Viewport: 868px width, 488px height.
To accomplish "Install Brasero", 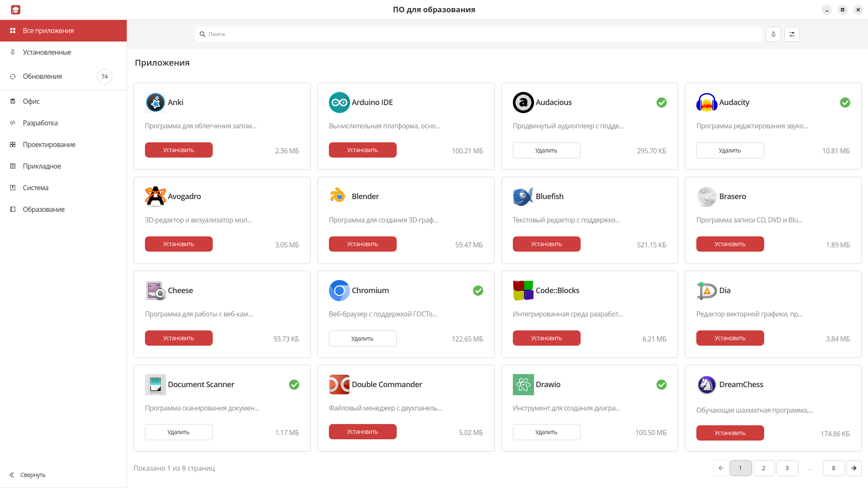I will click(730, 244).
